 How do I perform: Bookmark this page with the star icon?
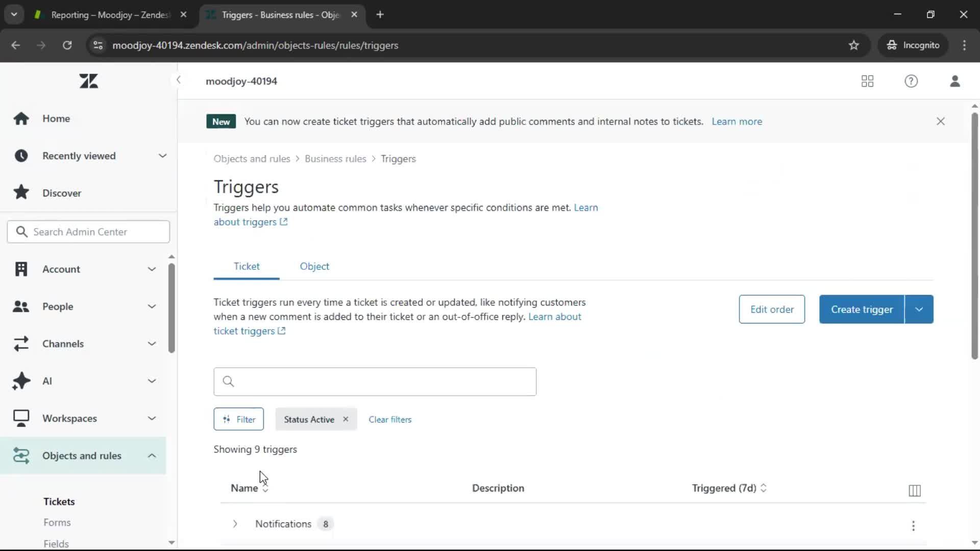pyautogui.click(x=854, y=45)
